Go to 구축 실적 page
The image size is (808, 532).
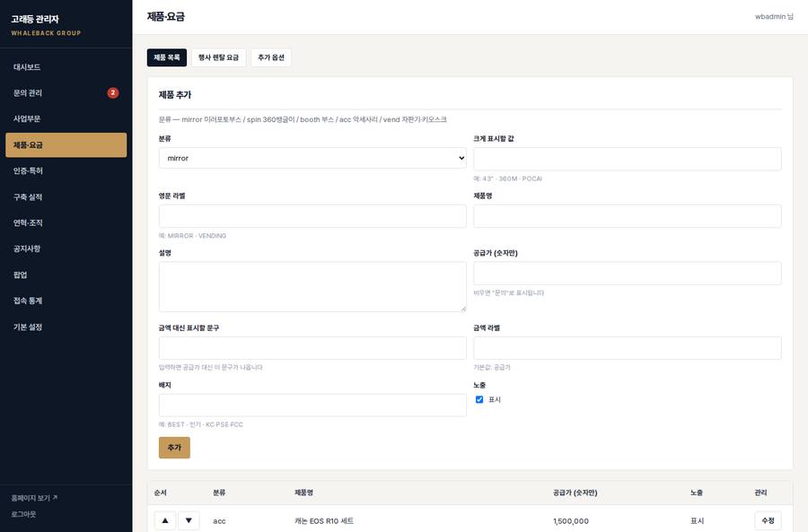66,196
